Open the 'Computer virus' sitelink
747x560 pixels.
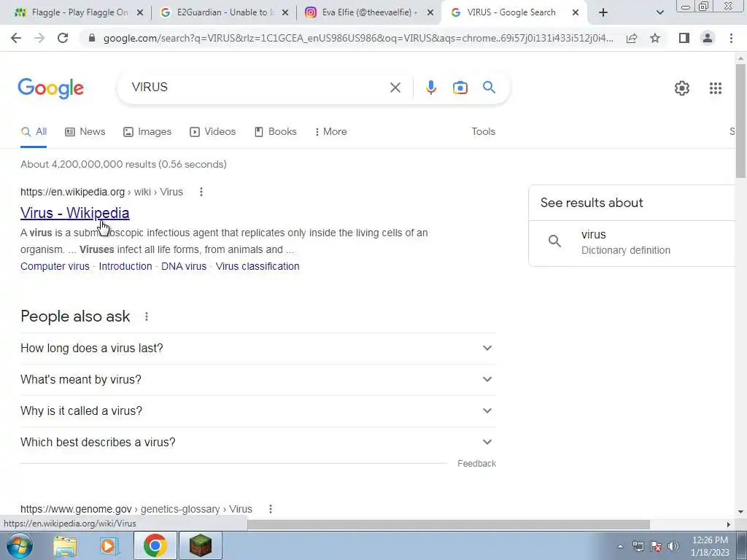tap(55, 266)
